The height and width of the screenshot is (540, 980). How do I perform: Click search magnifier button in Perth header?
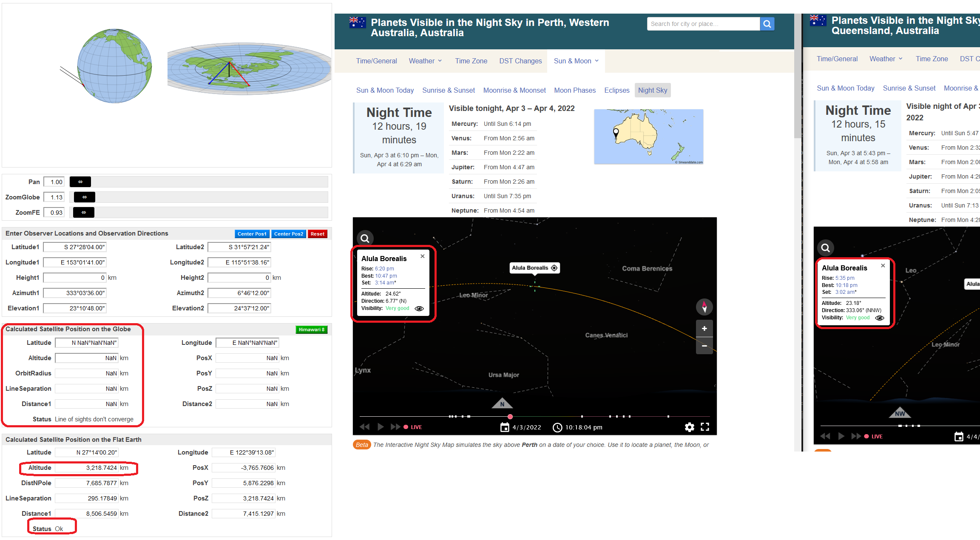coord(767,24)
